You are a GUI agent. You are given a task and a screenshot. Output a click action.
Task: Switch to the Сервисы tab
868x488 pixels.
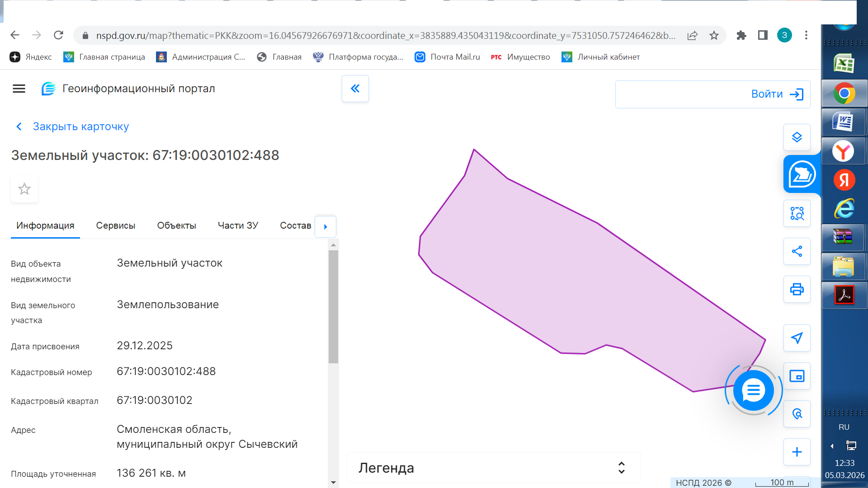[115, 225]
